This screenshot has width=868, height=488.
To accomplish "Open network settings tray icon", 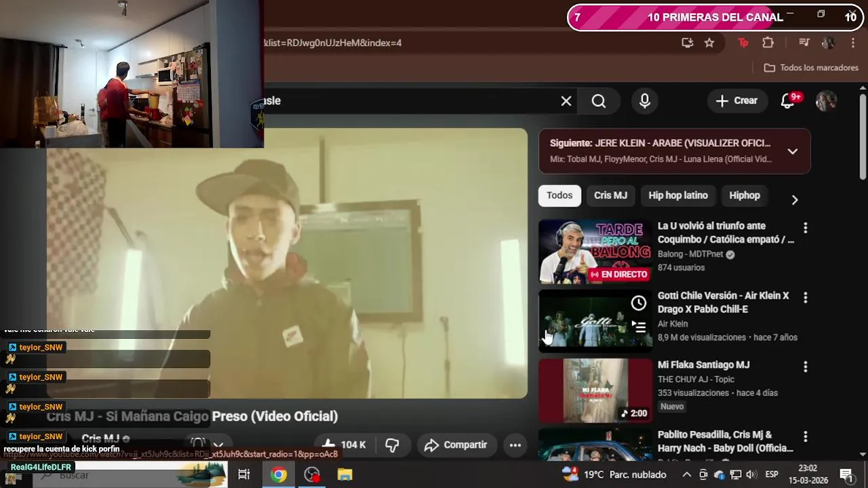I will tap(735, 475).
